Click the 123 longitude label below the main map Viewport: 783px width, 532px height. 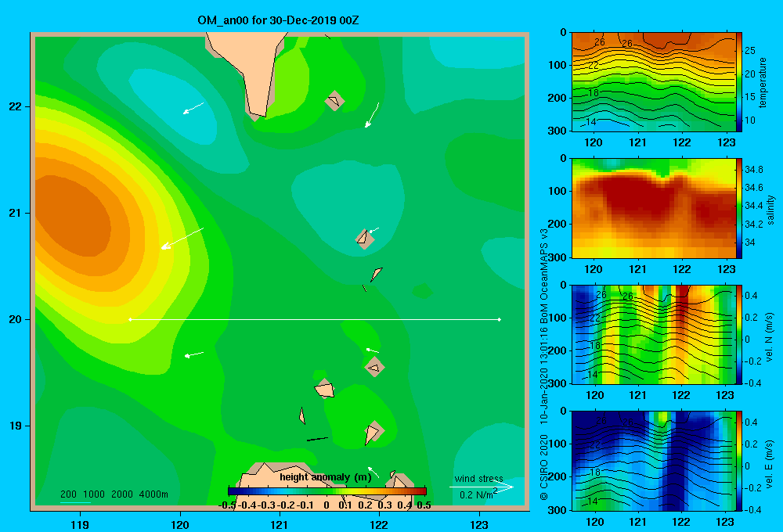click(479, 524)
